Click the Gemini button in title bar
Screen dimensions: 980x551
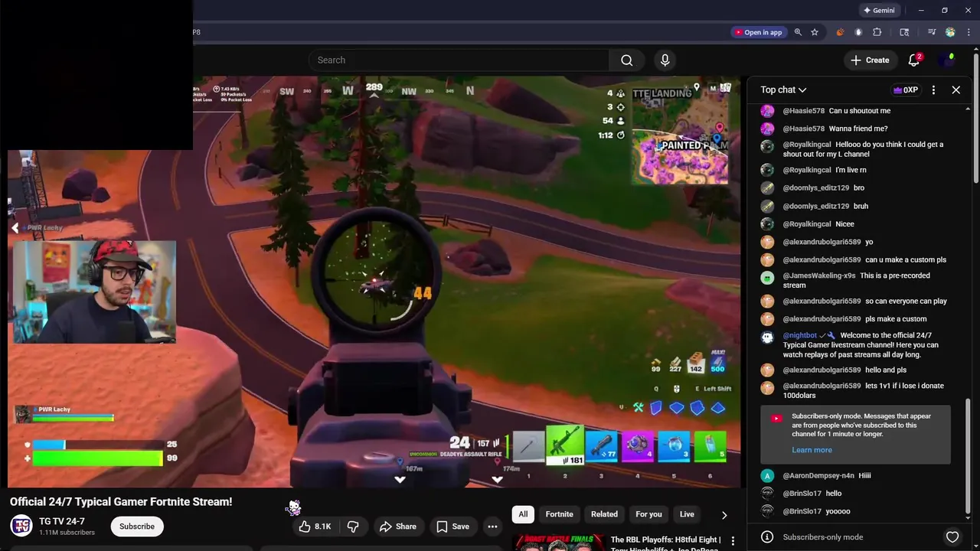[x=878, y=11]
